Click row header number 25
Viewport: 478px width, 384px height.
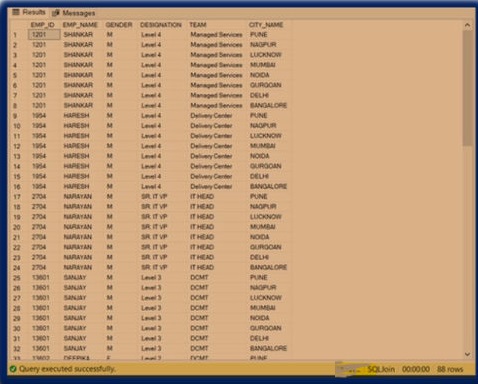(17, 278)
